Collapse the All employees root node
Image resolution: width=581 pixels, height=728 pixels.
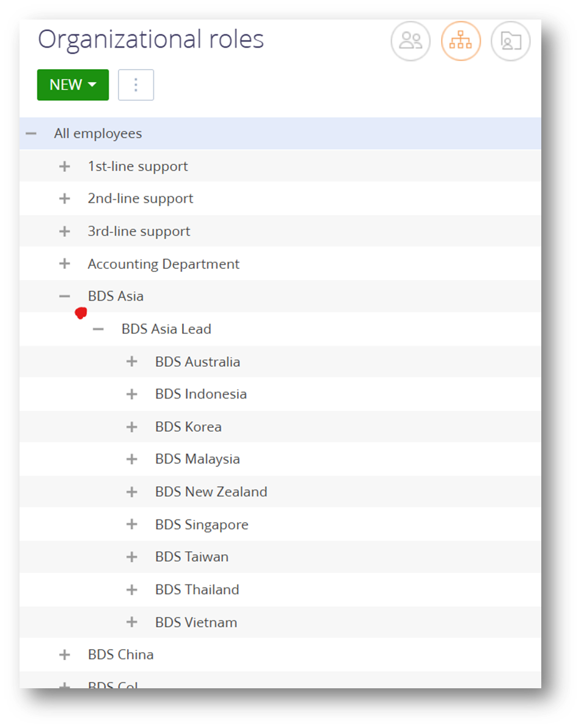[31, 133]
